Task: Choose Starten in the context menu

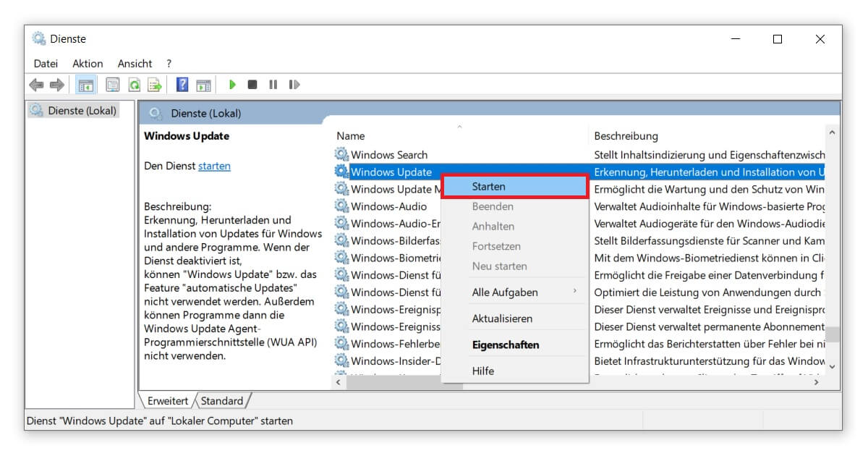Action: click(x=514, y=187)
